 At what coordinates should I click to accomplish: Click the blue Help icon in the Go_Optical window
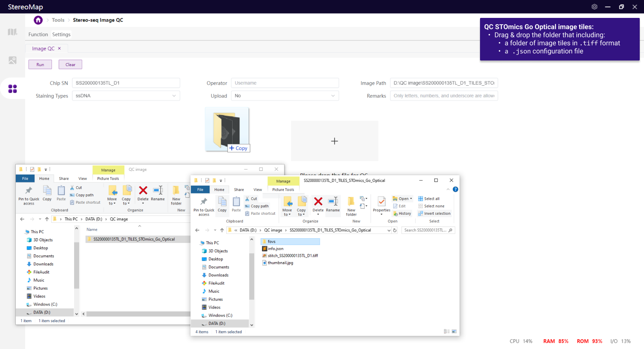click(x=455, y=189)
